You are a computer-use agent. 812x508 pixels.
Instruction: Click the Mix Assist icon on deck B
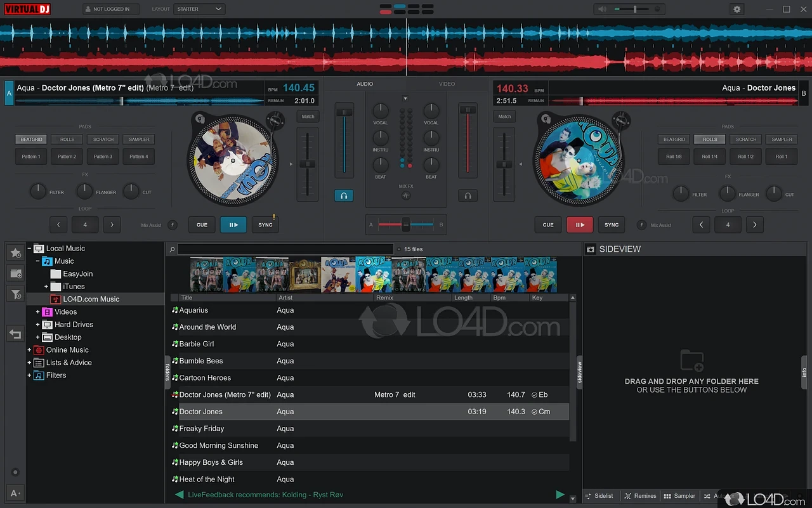(641, 225)
